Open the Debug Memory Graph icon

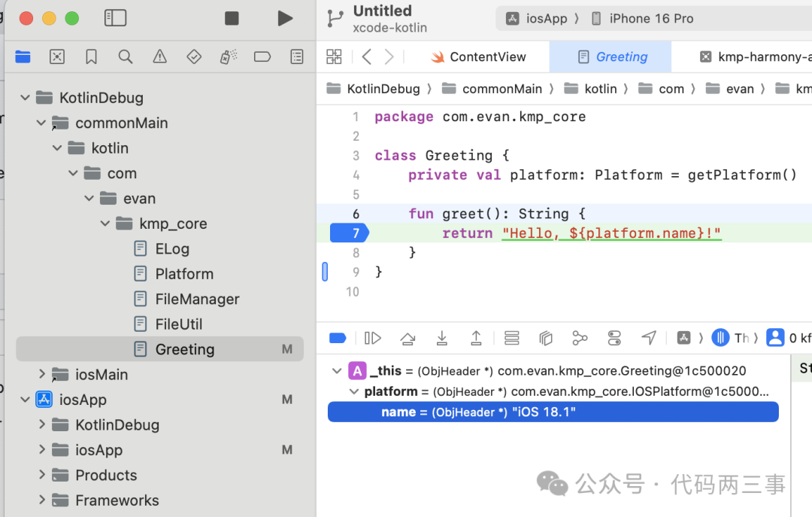point(579,338)
